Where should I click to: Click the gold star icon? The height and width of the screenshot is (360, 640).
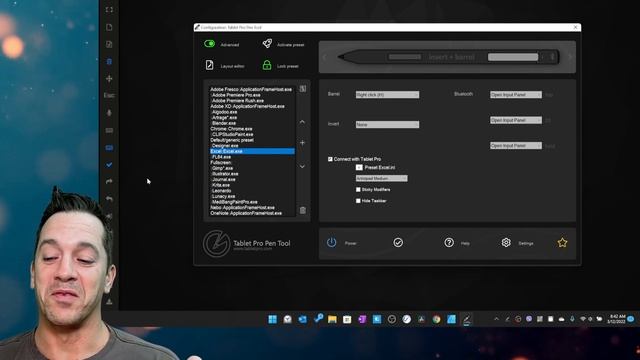point(562,242)
